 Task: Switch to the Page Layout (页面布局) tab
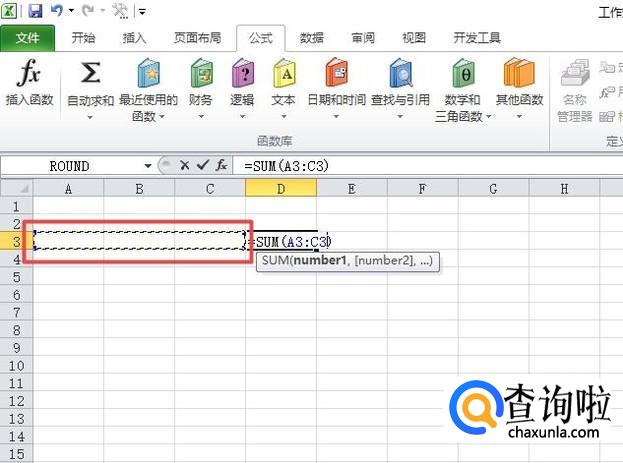[x=197, y=38]
